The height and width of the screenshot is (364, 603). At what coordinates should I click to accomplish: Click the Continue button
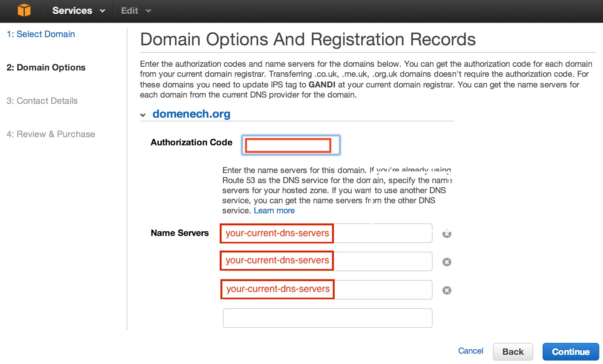[x=570, y=352]
